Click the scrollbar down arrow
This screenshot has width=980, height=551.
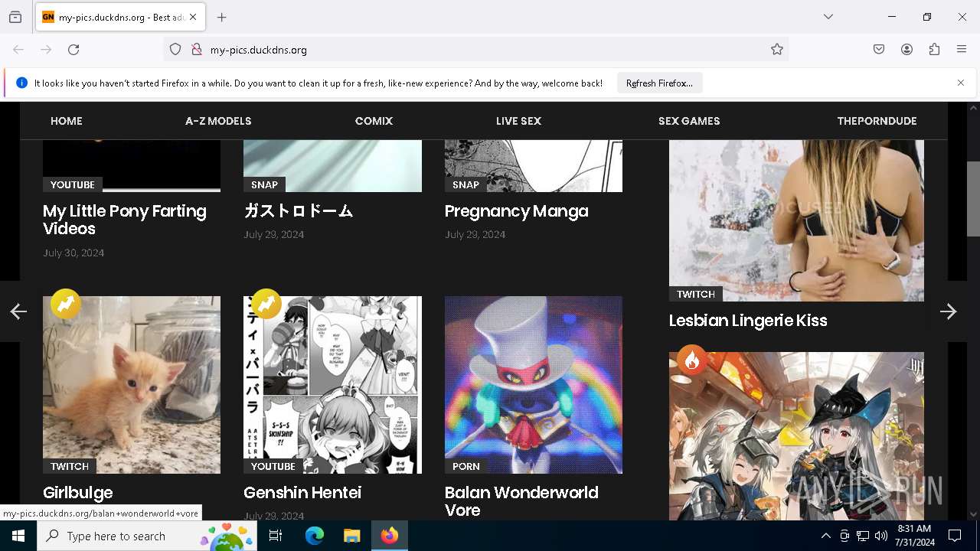click(x=973, y=514)
